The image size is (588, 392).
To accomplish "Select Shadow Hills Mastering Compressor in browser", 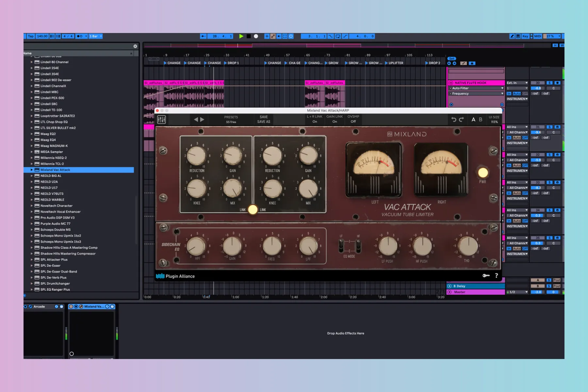I will [68, 253].
